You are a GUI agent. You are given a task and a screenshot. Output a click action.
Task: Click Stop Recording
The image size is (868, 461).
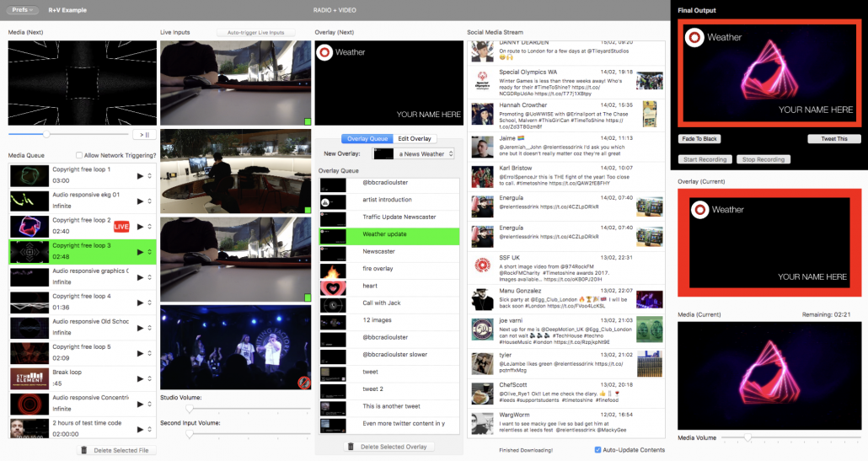coord(764,159)
